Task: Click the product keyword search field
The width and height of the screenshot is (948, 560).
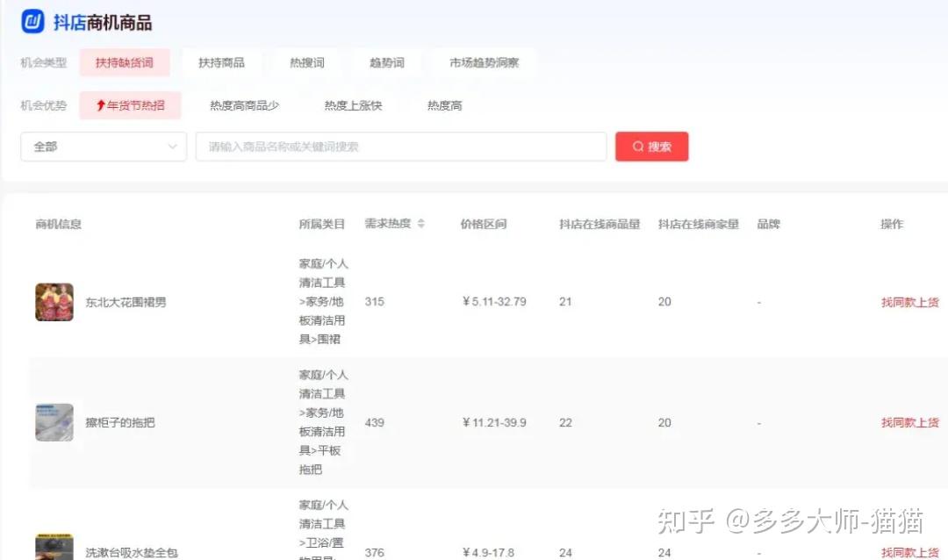Action: coord(400,147)
